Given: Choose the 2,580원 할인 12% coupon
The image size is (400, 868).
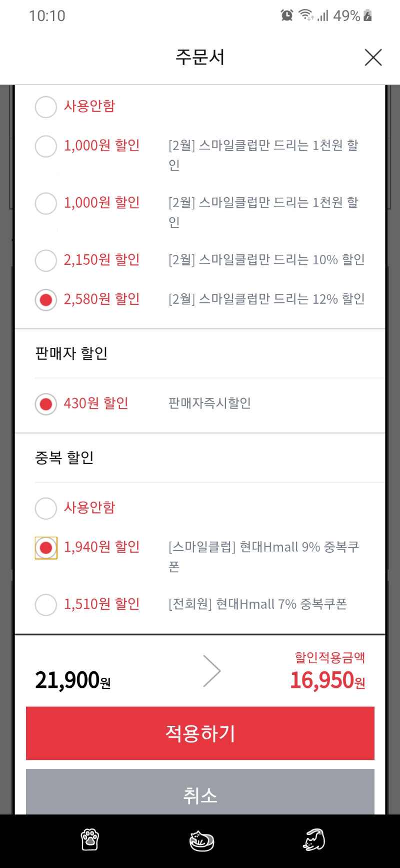Looking at the screenshot, I should tap(46, 300).
